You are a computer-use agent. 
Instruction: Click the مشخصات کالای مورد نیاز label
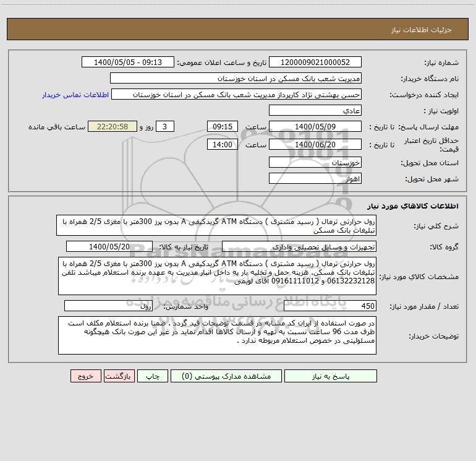(419, 277)
